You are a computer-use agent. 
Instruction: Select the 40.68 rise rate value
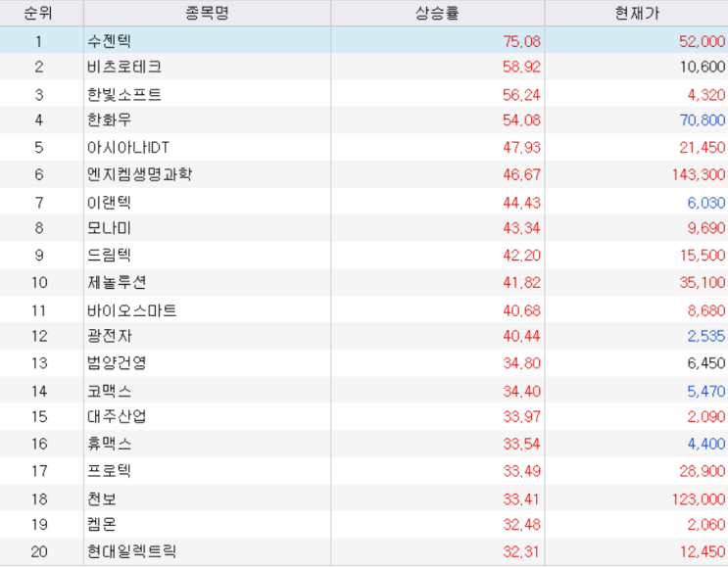pos(522,310)
